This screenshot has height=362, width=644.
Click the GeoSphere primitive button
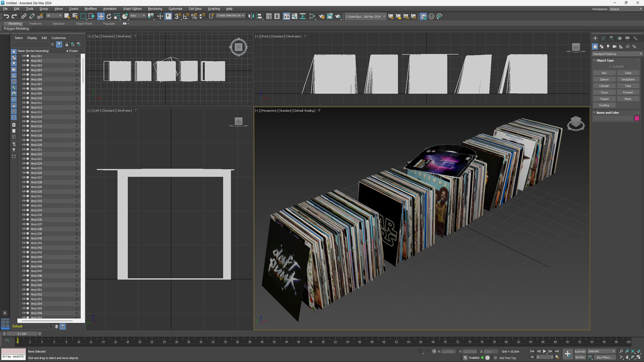point(628,79)
